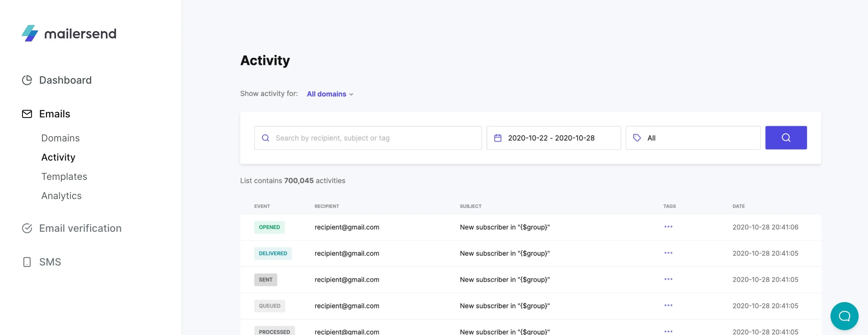
Task: Open the date range picker 2020-10-22 - 2020-10-28
Action: (553, 138)
